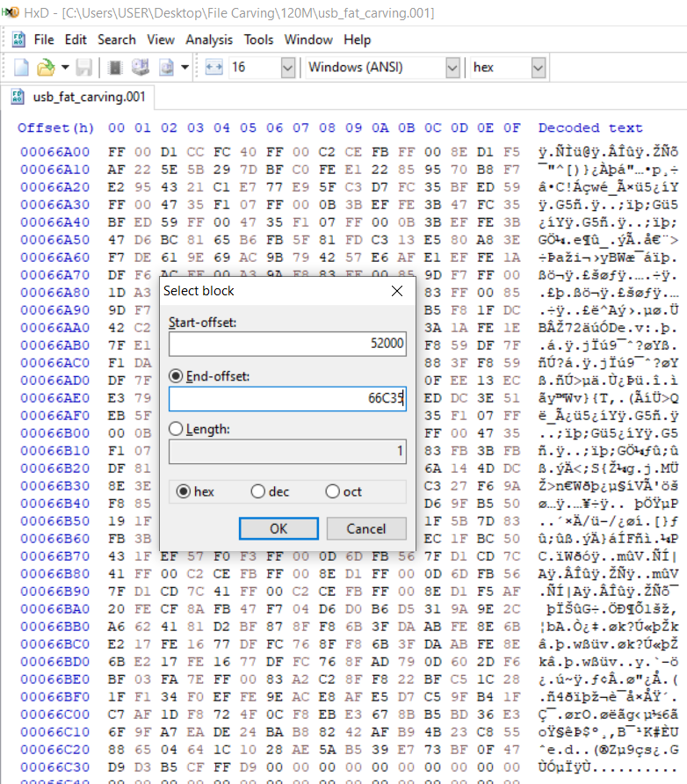Screen dimensions: 687x784
Task: Click the 00 column header
Action: 116,128
